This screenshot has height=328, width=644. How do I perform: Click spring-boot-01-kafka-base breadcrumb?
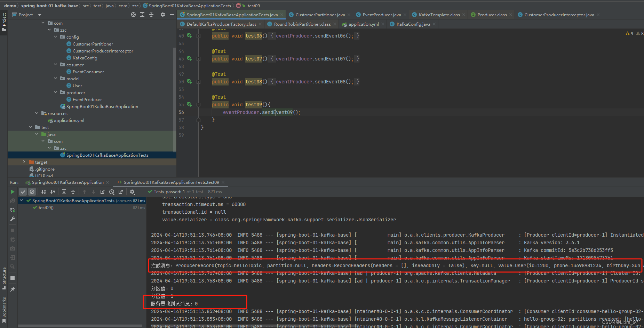click(x=49, y=6)
